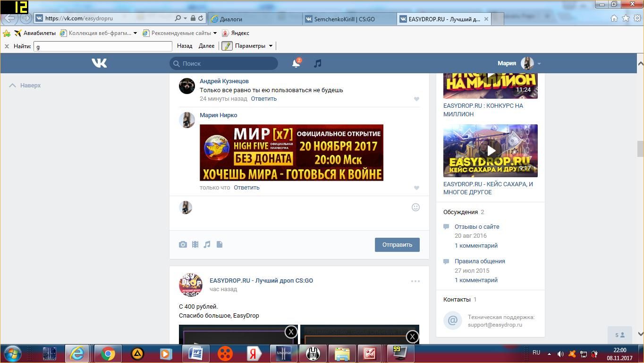The image size is (644, 363).
Task: Open the Windows Start menu
Action: click(12, 354)
